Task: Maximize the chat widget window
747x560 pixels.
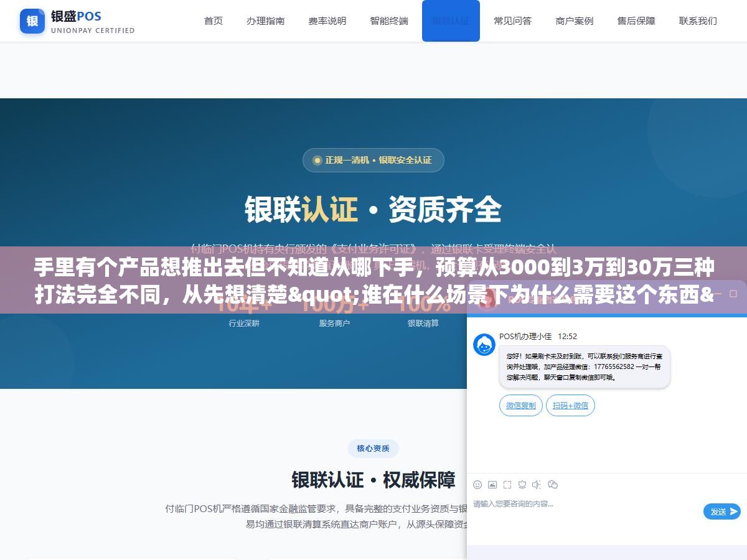Action: [733, 293]
